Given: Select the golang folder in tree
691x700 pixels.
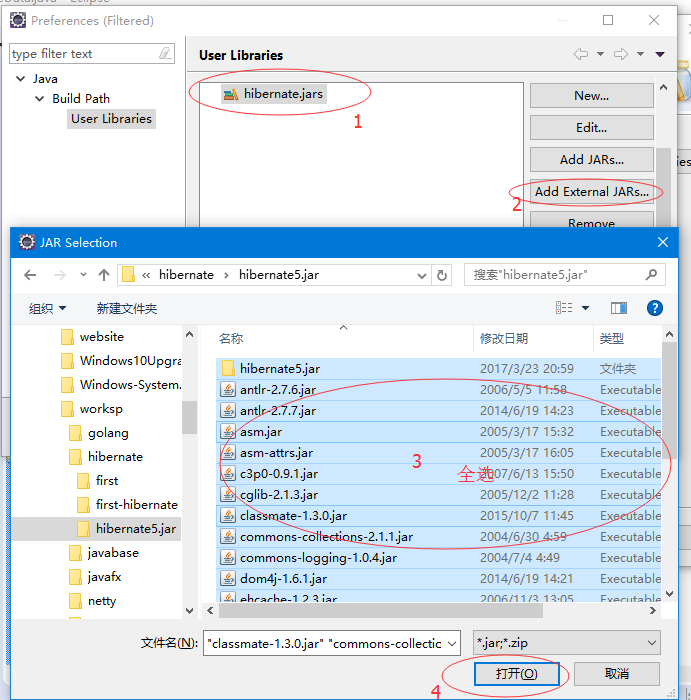Looking at the screenshot, I should 107,433.
